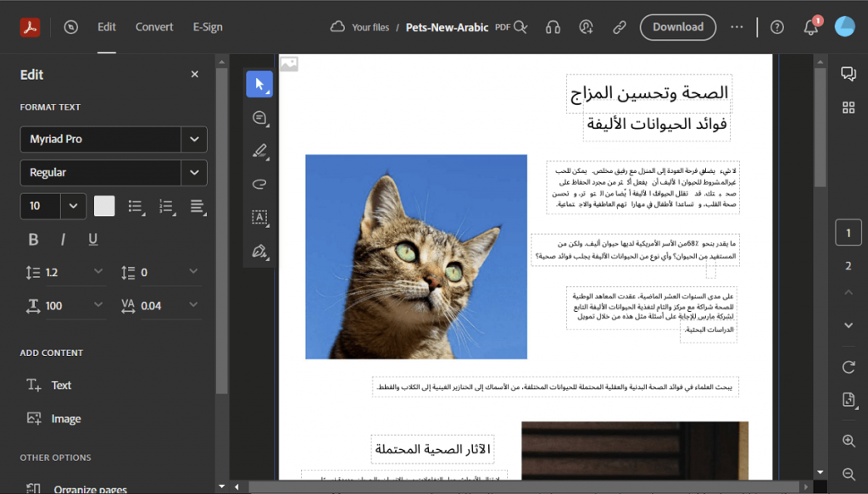
Task: Activate the text recognition tool
Action: tap(259, 219)
